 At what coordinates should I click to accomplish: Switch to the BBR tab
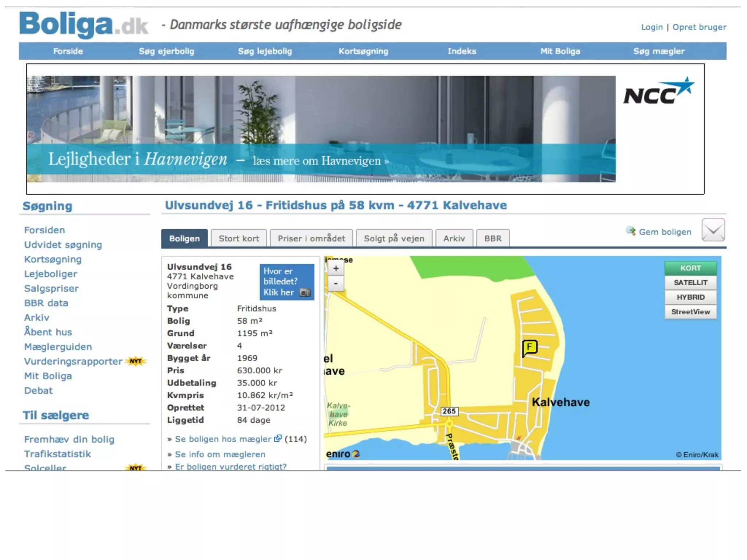click(x=492, y=238)
